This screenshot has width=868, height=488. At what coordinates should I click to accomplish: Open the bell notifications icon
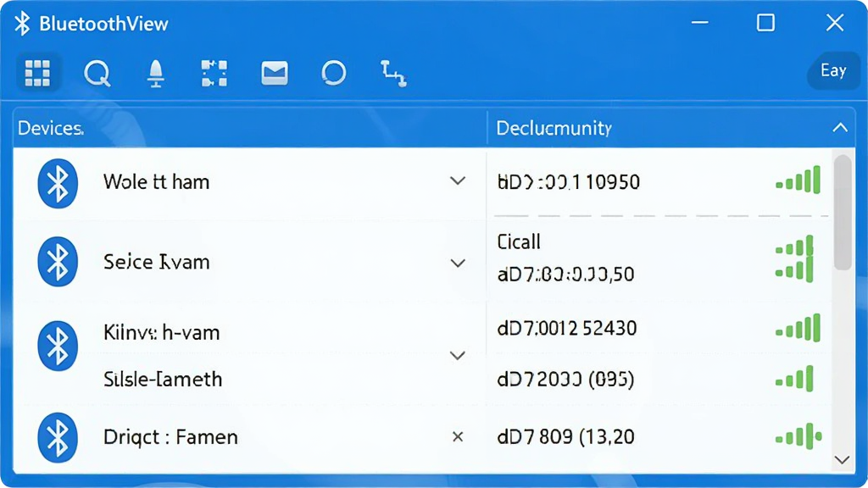click(x=156, y=73)
